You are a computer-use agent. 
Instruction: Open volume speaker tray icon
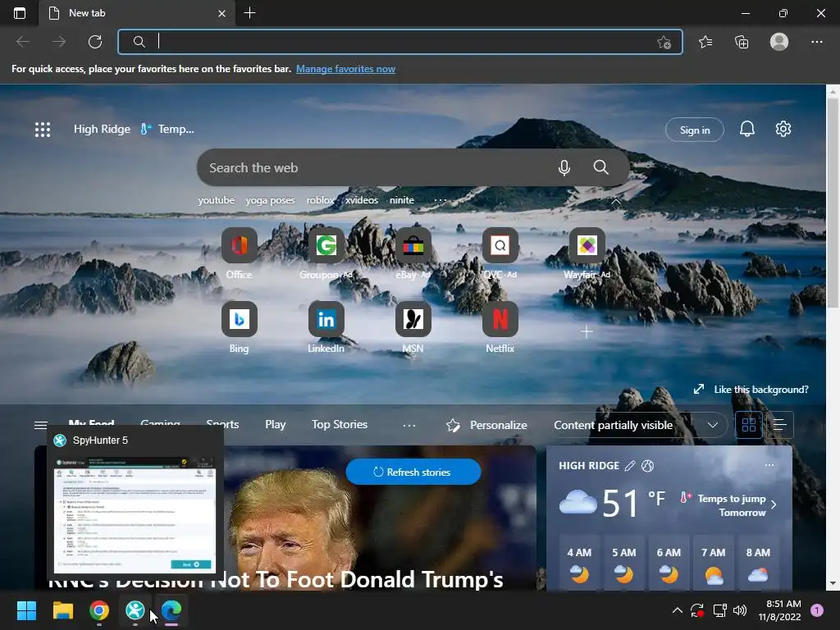tap(740, 610)
